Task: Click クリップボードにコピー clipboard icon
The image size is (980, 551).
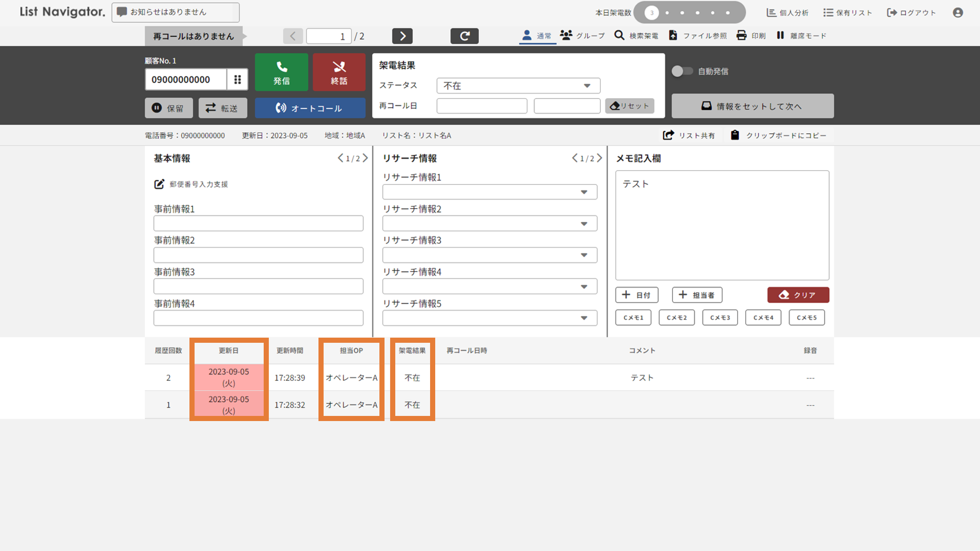Action: 735,135
